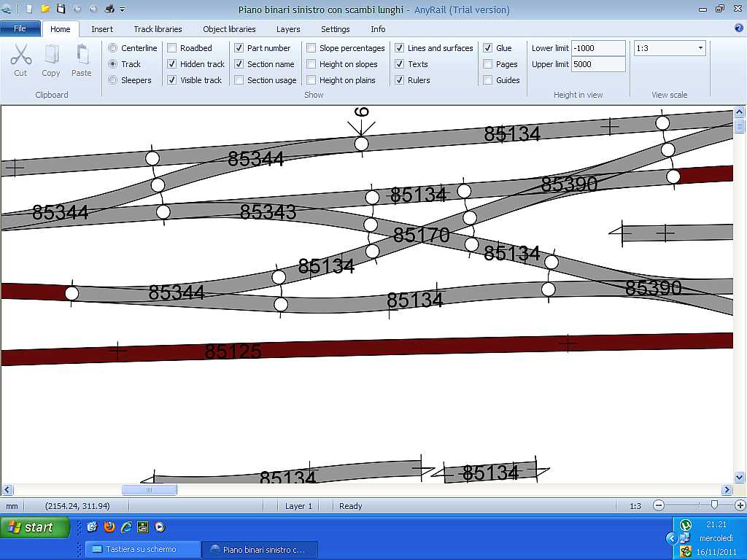Screen dimensions: 747x560
Task: Toggle the Glue checkbox
Action: pyautogui.click(x=488, y=48)
